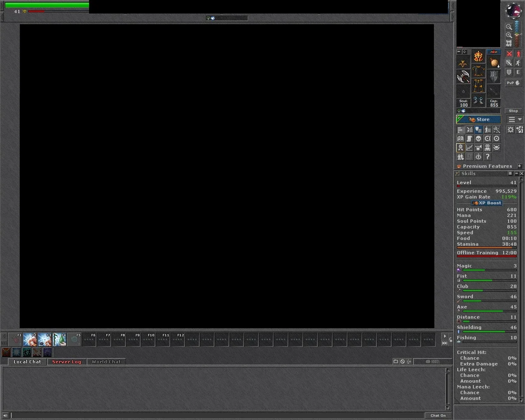Zoom out the minimap with the minus magnifier

click(x=509, y=27)
